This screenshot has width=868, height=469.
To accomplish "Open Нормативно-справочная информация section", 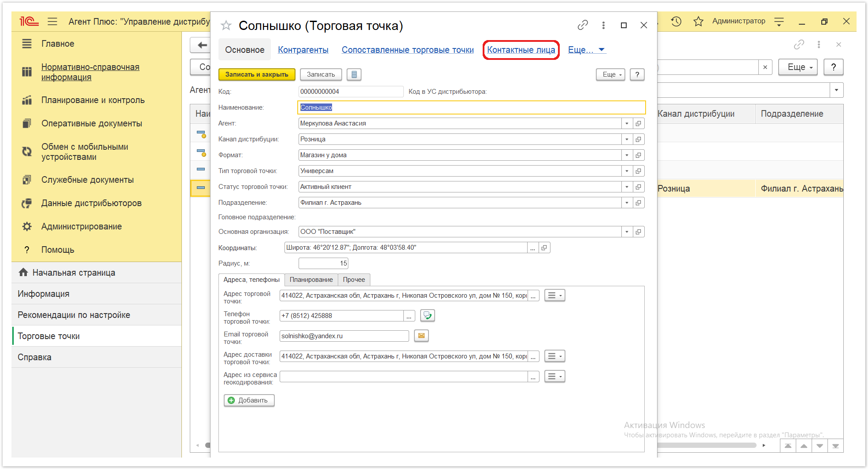I will [90, 72].
